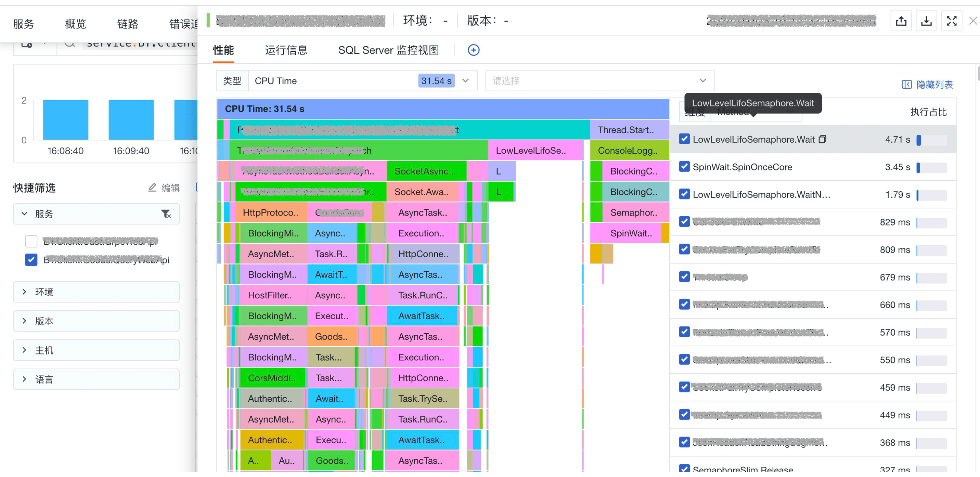The width and height of the screenshot is (980, 477).
Task: Click the pencil edit icon beside 编辑
Action: click(x=152, y=188)
